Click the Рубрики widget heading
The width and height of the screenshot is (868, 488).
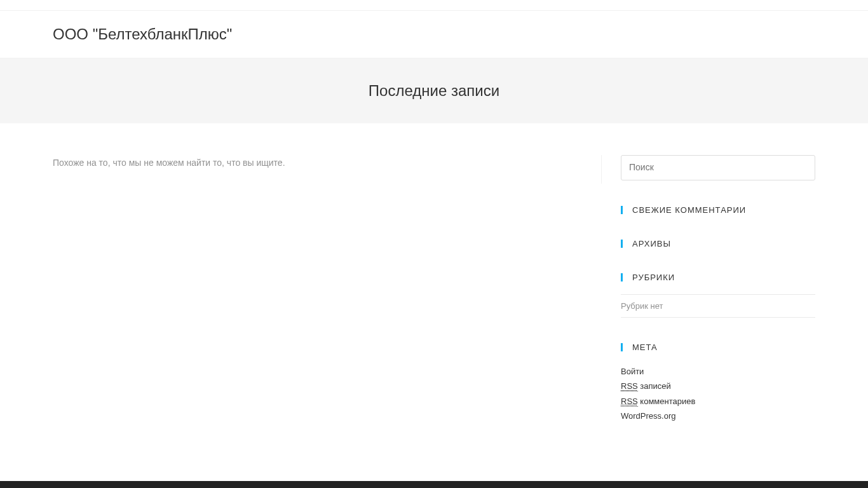[x=653, y=278]
